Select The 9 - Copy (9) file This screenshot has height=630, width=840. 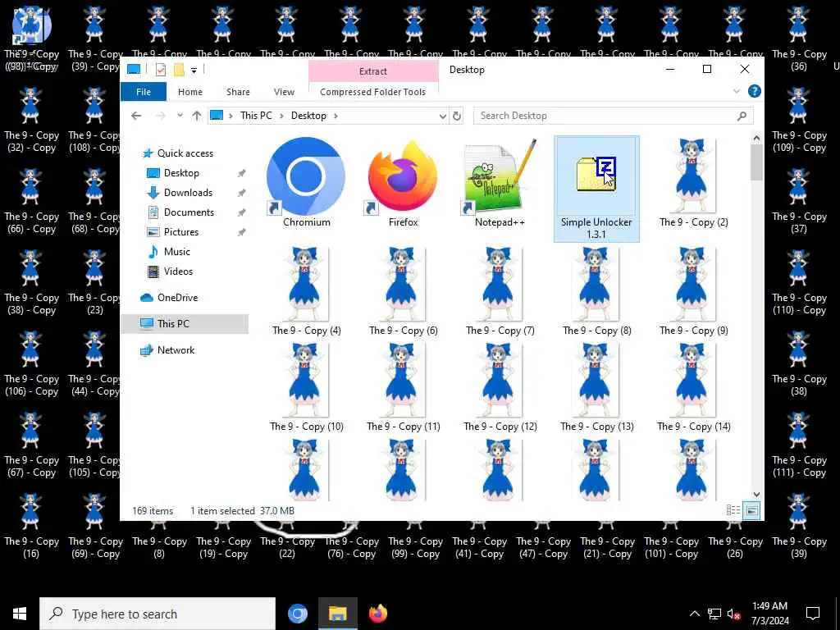[694, 291]
